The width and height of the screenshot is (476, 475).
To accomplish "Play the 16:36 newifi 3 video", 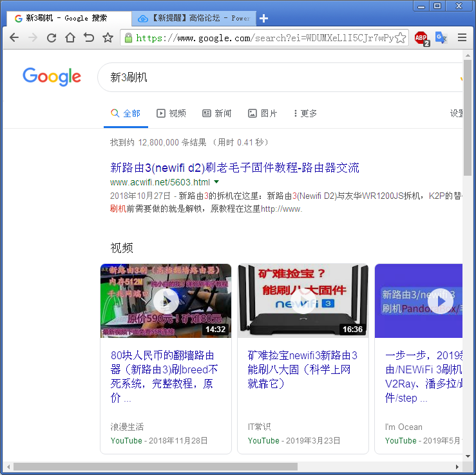I will click(x=303, y=301).
